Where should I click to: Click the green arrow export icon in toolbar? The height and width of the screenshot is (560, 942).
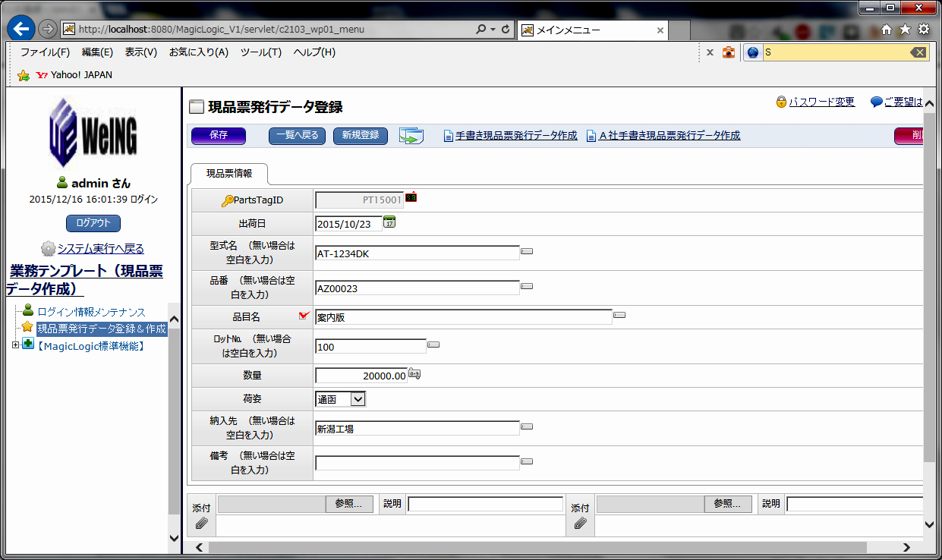(411, 136)
